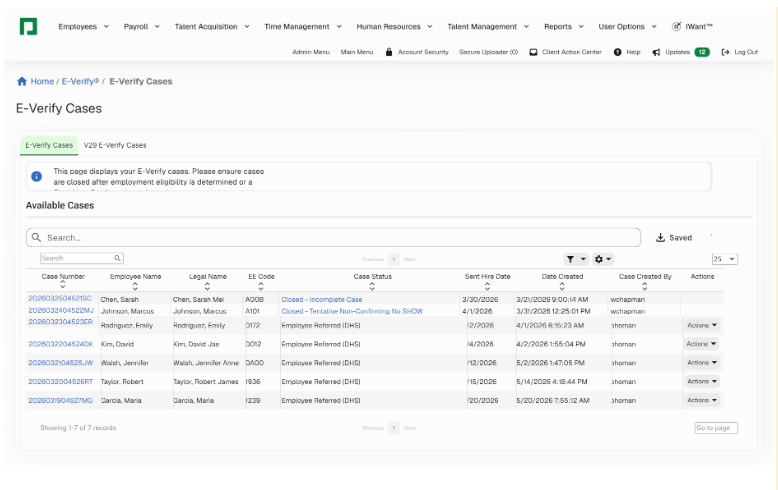The width and height of the screenshot is (778, 490).
Task: Select the E-Verify Cases tab
Action: pos(49,145)
